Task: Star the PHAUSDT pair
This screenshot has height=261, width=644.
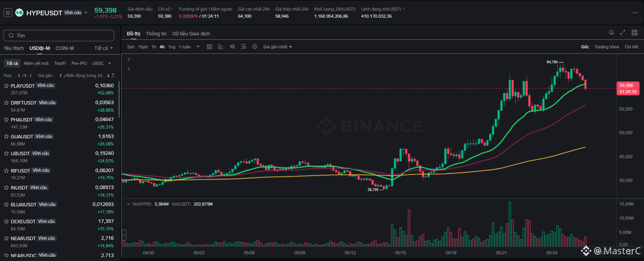Action: (6, 119)
